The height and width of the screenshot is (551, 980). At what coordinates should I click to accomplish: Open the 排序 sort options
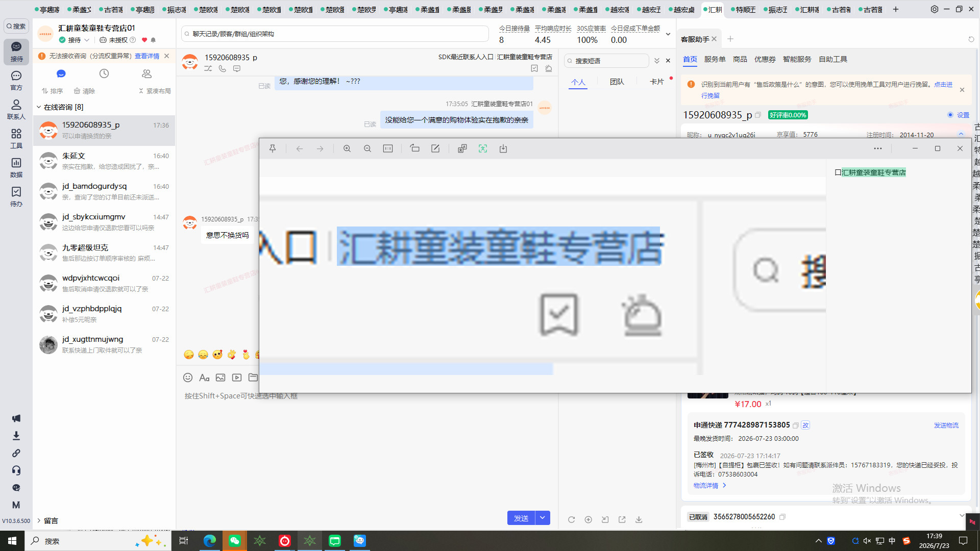pos(53,91)
